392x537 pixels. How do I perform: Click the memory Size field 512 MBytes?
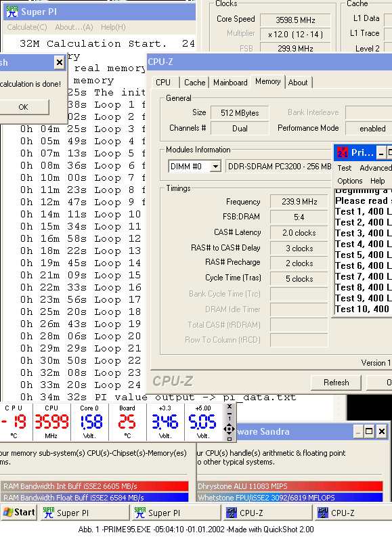click(x=240, y=113)
